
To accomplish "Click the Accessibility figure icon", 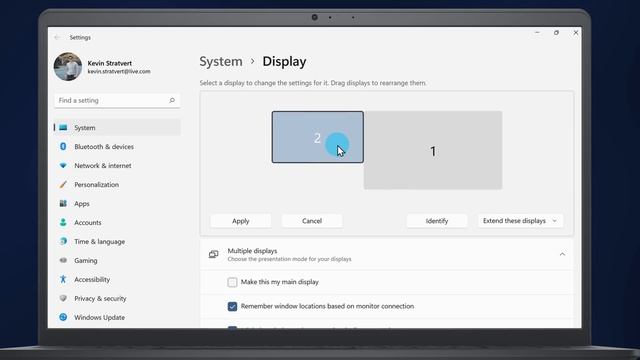I will (63, 279).
